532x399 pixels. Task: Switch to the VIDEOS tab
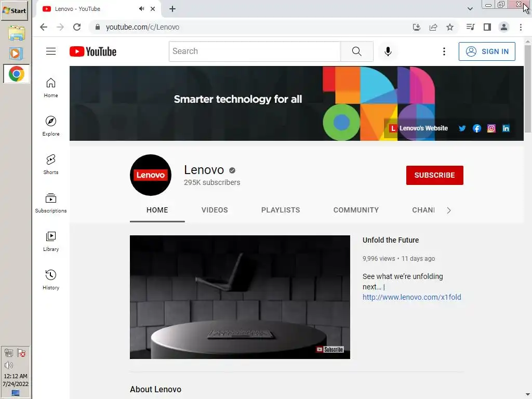tap(215, 210)
